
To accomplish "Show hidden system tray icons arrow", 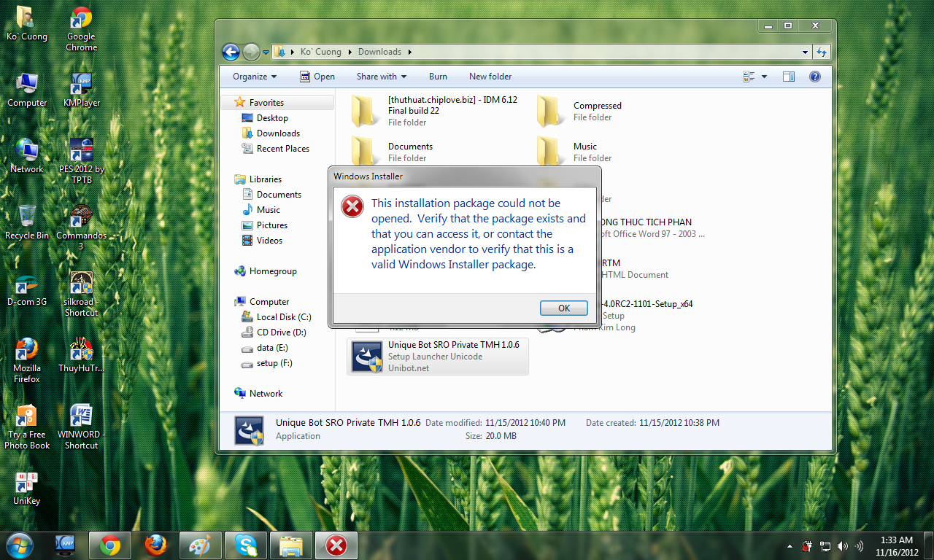I will pos(790,546).
